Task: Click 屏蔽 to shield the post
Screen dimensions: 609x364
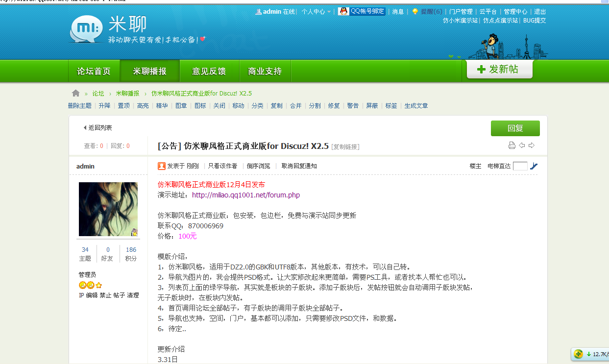Action: coord(372,106)
